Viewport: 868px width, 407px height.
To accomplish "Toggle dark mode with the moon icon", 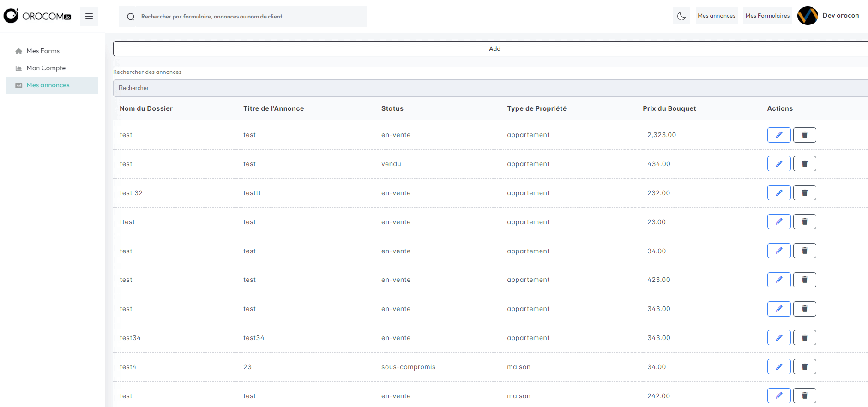I will 681,16.
